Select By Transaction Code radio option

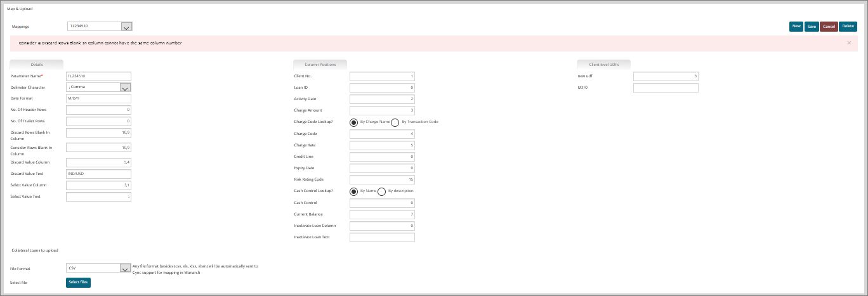point(395,122)
